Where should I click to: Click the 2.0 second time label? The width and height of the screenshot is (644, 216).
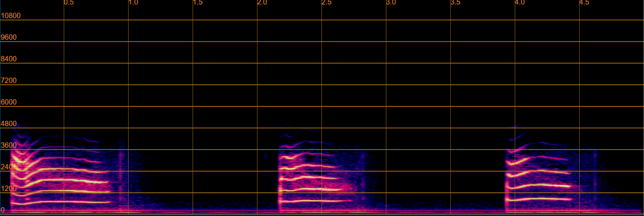pyautogui.click(x=262, y=3)
